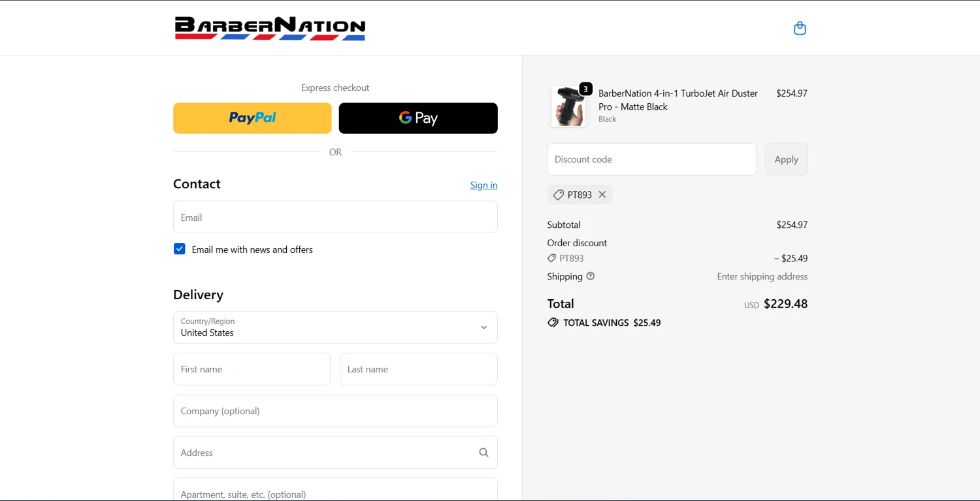Click the shipping help question mark icon
The height and width of the screenshot is (501, 980).
591,276
